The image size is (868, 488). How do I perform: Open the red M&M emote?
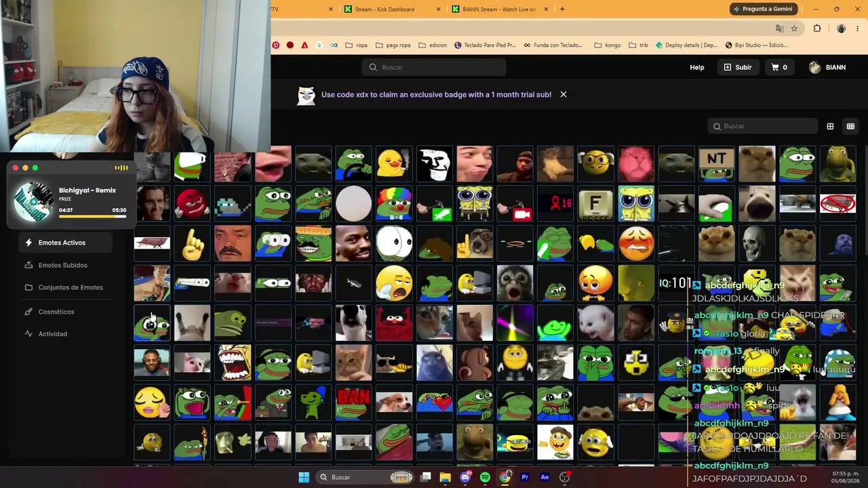pos(193,204)
